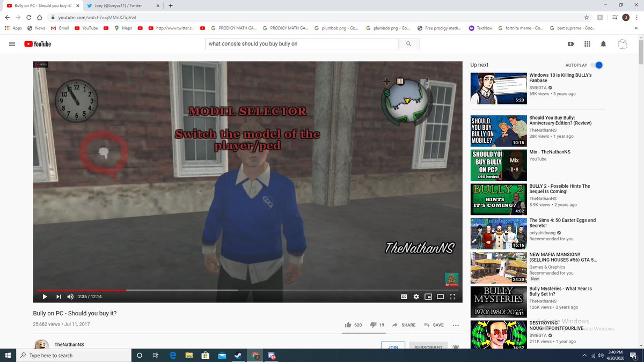Open the Windows Start menu

(8, 355)
